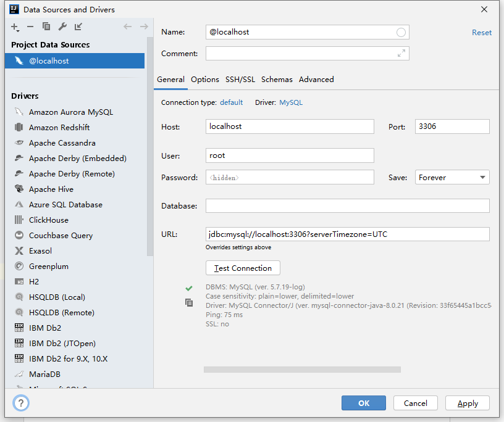504x422 pixels.
Task: Open the connection type default selector
Action: tap(232, 102)
